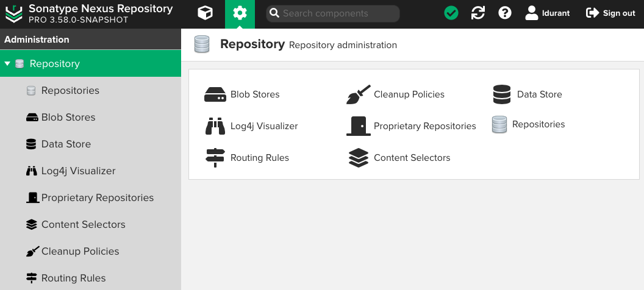Open Log4j Visualizer link in main panel
The height and width of the screenshot is (290, 644).
(x=264, y=126)
